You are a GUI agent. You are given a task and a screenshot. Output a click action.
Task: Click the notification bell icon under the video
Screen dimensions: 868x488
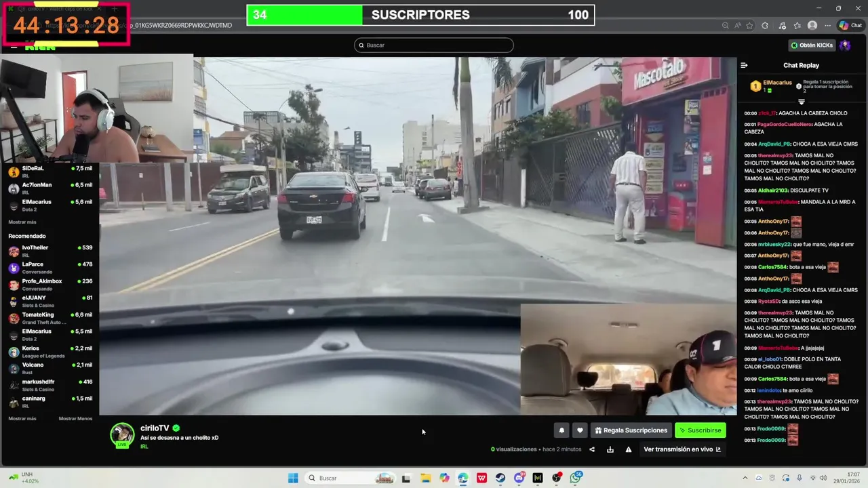pos(561,430)
